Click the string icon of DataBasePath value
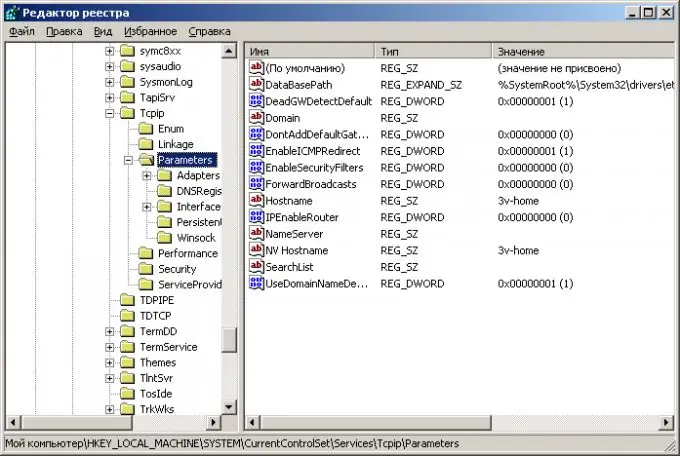 point(256,84)
